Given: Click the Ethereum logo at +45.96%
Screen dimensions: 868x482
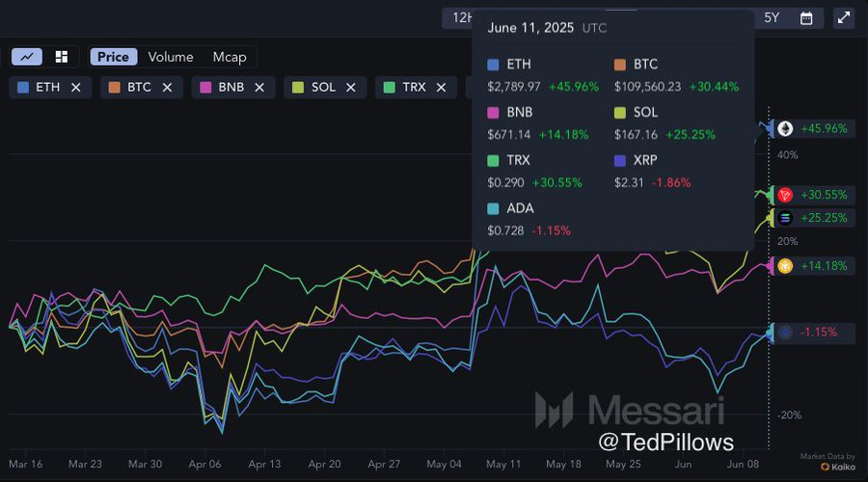Looking at the screenshot, I should click(x=785, y=129).
